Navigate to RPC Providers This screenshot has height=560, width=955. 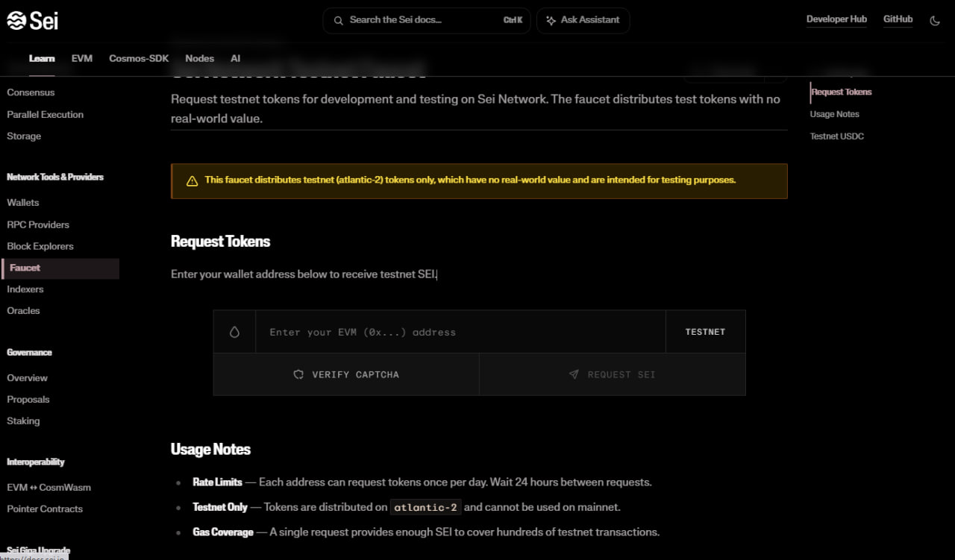(38, 224)
